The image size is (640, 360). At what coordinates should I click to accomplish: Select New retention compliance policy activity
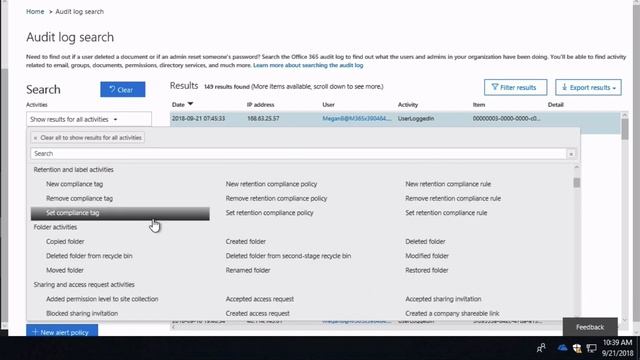point(271,184)
